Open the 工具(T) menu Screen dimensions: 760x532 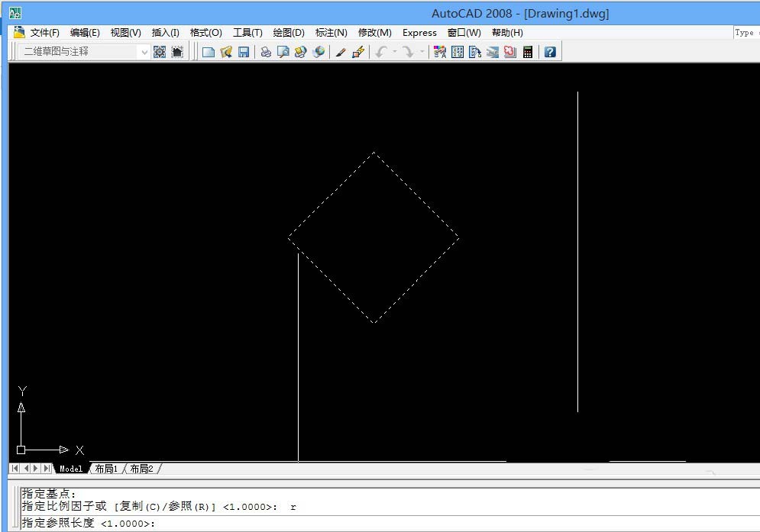point(247,33)
